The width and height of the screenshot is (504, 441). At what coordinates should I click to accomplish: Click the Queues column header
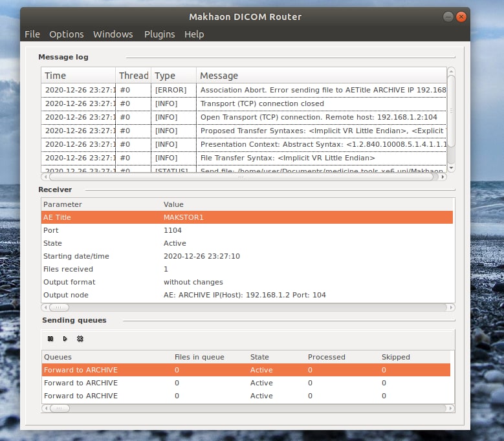(107, 357)
